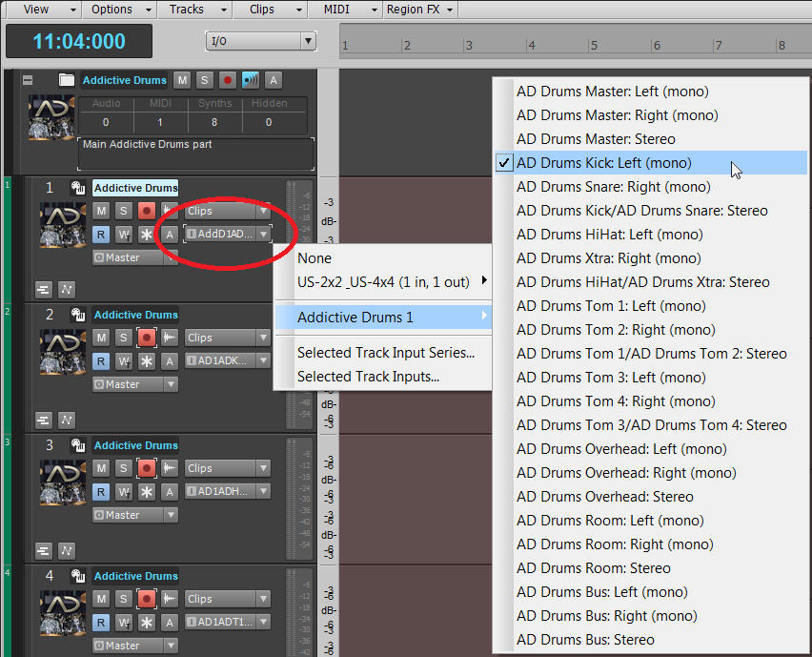The height and width of the screenshot is (657, 812).
Task: Click the folder icon of Addictive Drums folder
Action: coord(67,80)
